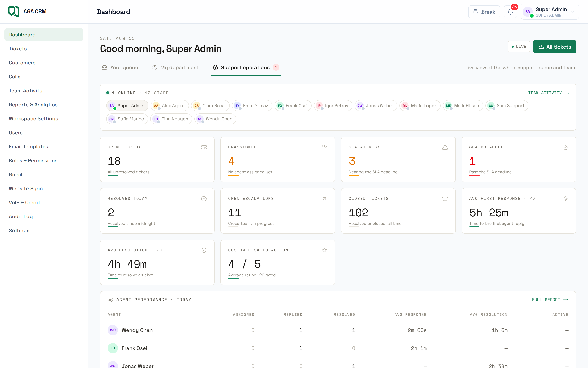Click the Avg Resolution shield icon
The height and width of the screenshot is (368, 588).
tap(204, 250)
